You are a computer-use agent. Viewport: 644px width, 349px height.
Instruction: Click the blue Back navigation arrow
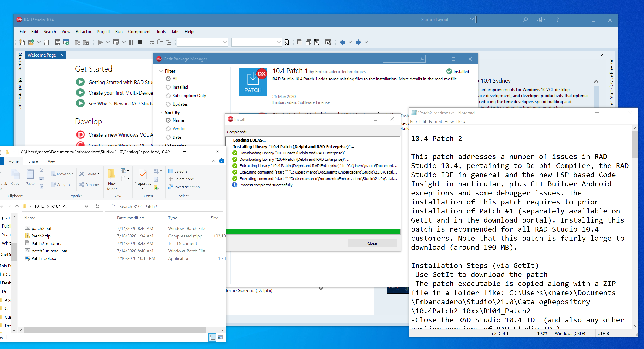click(x=343, y=42)
